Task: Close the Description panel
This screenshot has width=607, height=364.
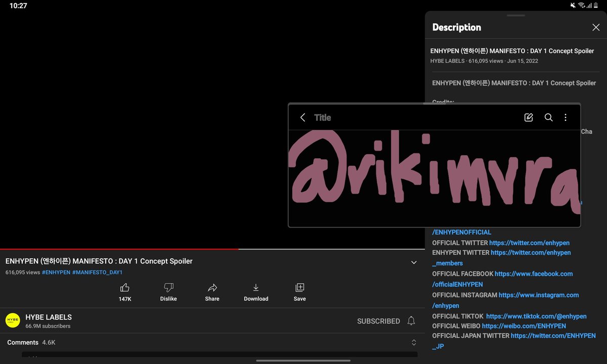Action: tap(596, 27)
